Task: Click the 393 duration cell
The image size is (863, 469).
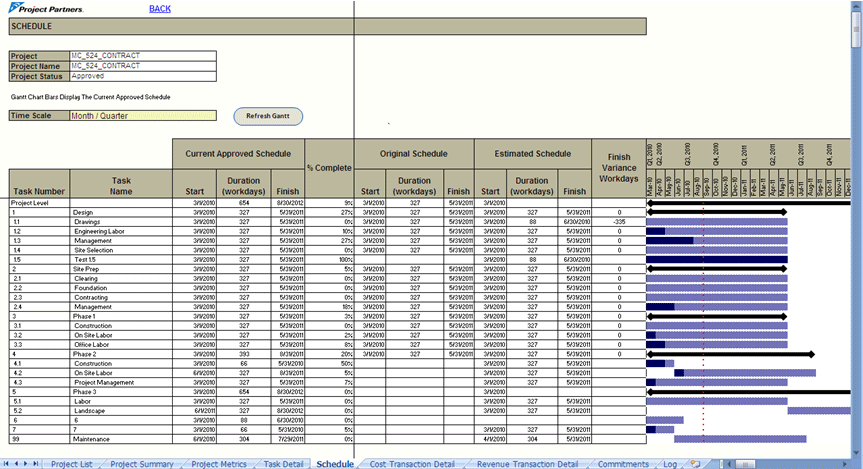Action: 244,354
